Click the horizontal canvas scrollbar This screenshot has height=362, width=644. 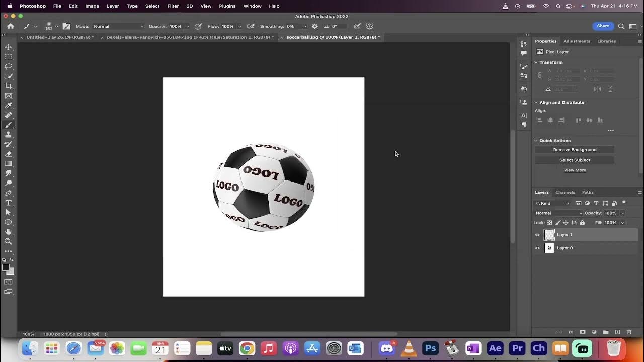pos(309,334)
